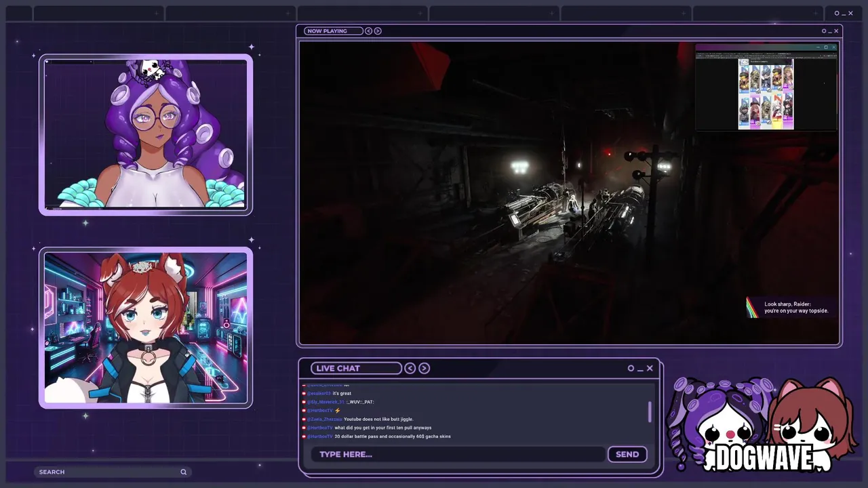Send the chat message
Image resolution: width=868 pixels, height=488 pixels.
tap(627, 454)
